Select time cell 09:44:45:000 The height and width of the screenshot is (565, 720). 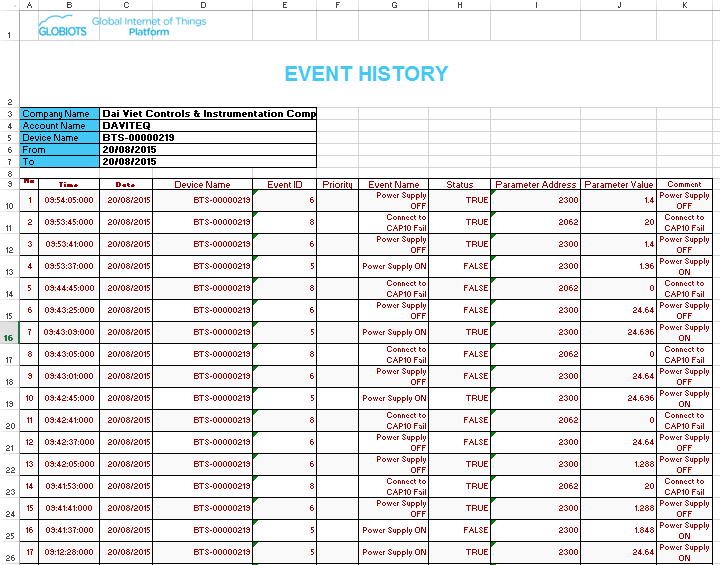pyautogui.click(x=69, y=288)
